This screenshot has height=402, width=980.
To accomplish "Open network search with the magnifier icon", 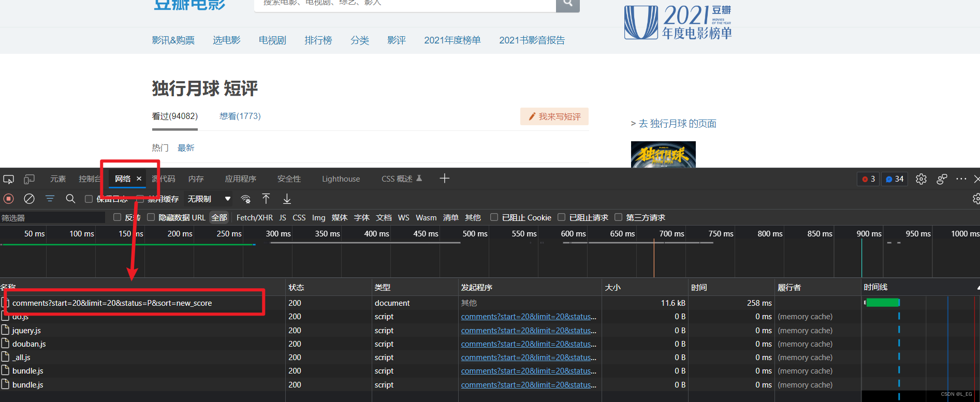I will click(x=70, y=199).
